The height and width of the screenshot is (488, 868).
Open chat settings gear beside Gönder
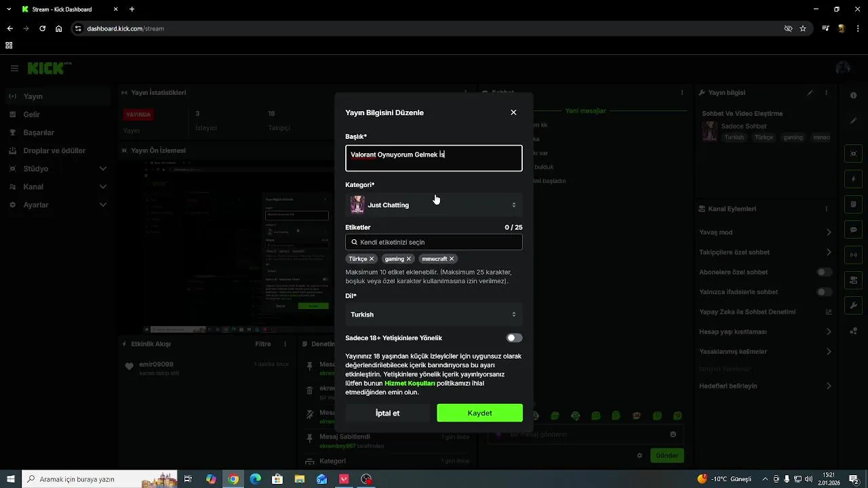(639, 455)
